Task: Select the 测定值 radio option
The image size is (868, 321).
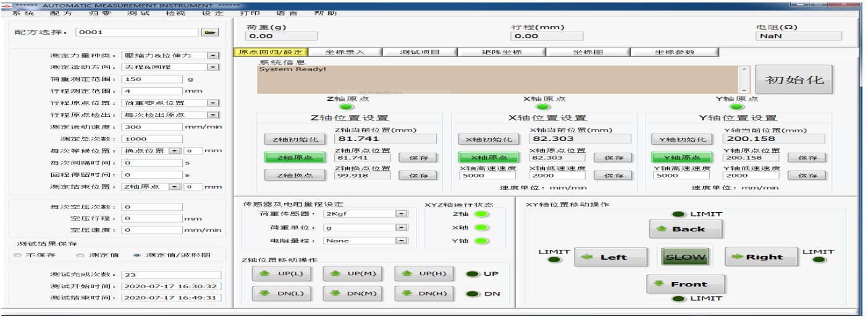Action: [80, 255]
